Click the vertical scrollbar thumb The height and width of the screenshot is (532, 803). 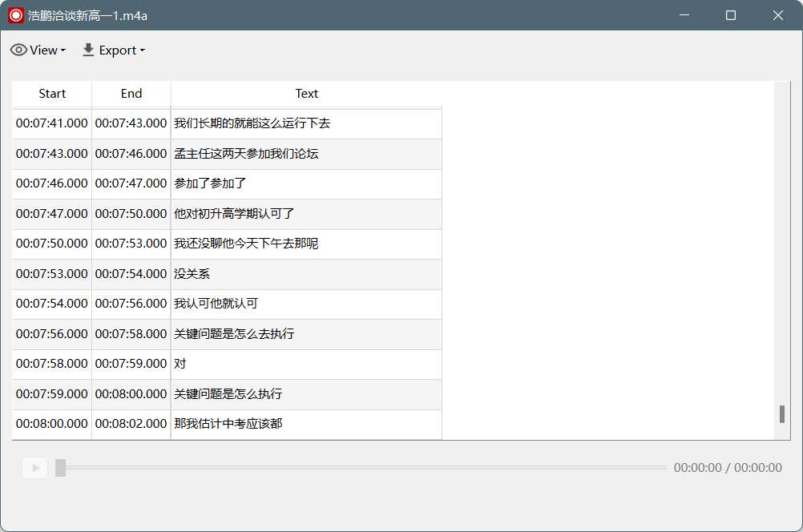coord(782,414)
